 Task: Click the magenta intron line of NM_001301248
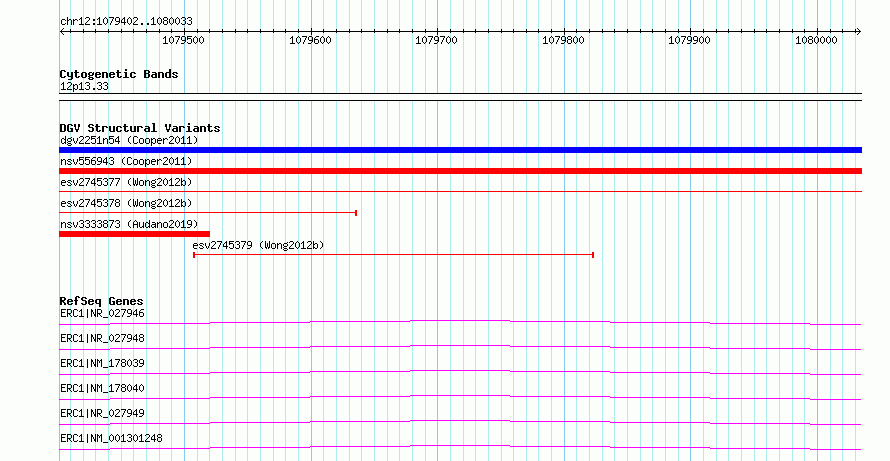coord(460,446)
